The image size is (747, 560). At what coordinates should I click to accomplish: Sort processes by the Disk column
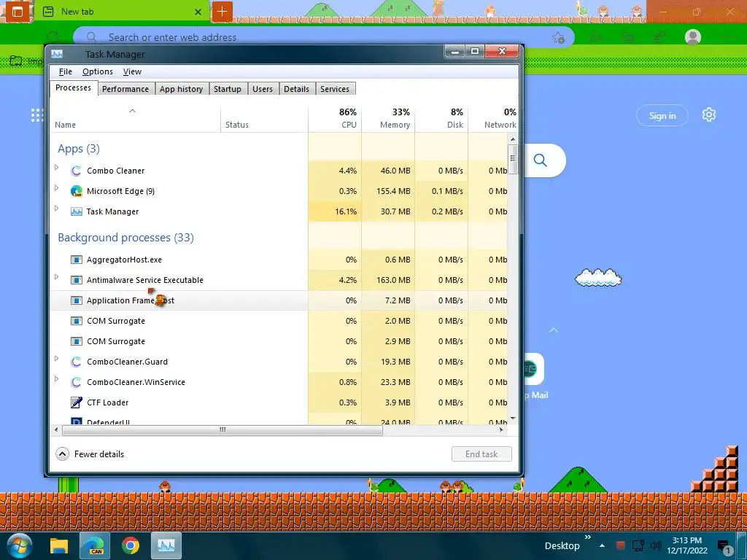tap(441, 118)
